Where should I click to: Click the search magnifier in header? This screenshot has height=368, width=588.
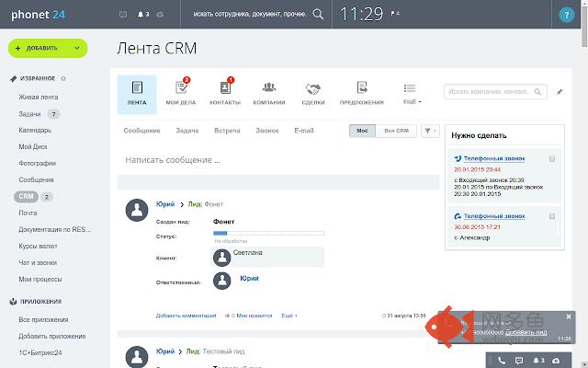tap(318, 15)
